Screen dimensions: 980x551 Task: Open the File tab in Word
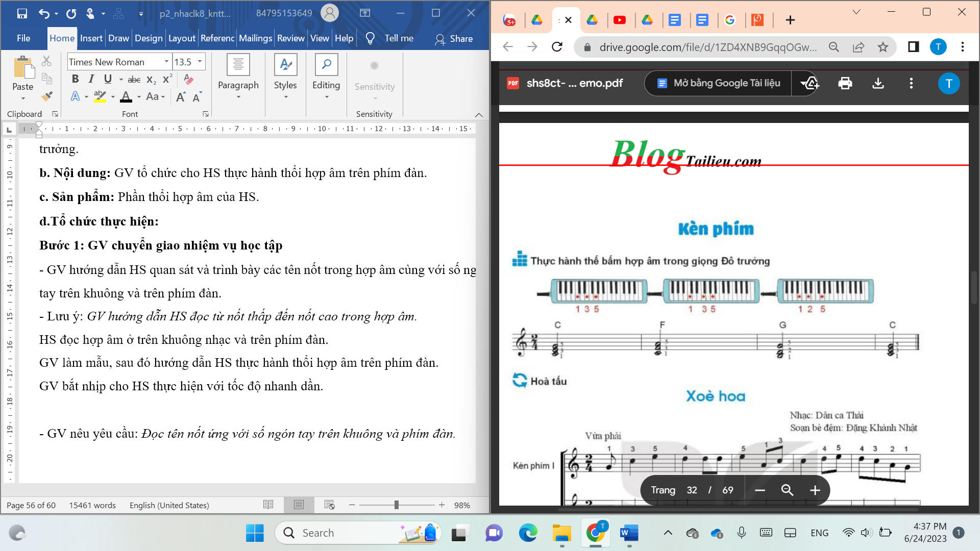coord(23,38)
